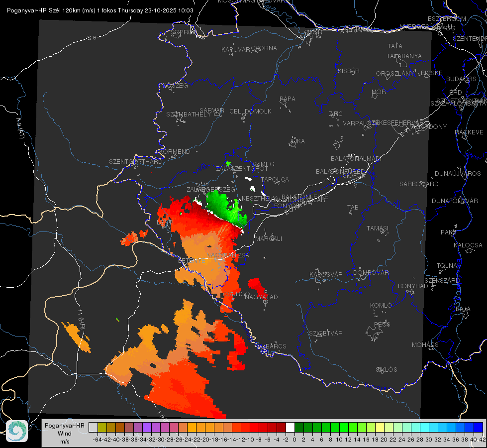Click the ZIRC city label
The image size is (487, 448).
[x=336, y=114]
